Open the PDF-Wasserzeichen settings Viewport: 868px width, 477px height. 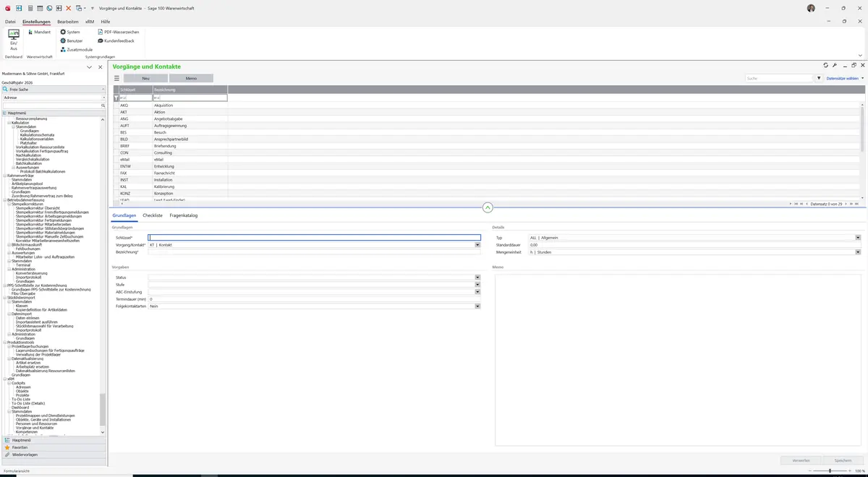[x=119, y=32]
